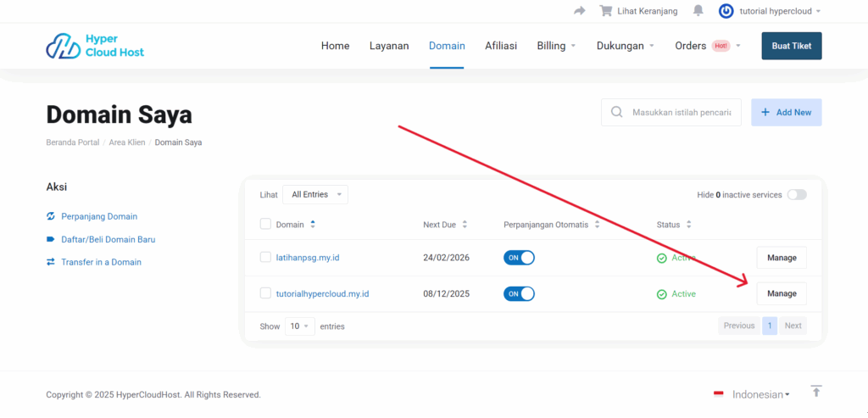Expand the Billing menu
This screenshot has width=868, height=418.
[556, 46]
